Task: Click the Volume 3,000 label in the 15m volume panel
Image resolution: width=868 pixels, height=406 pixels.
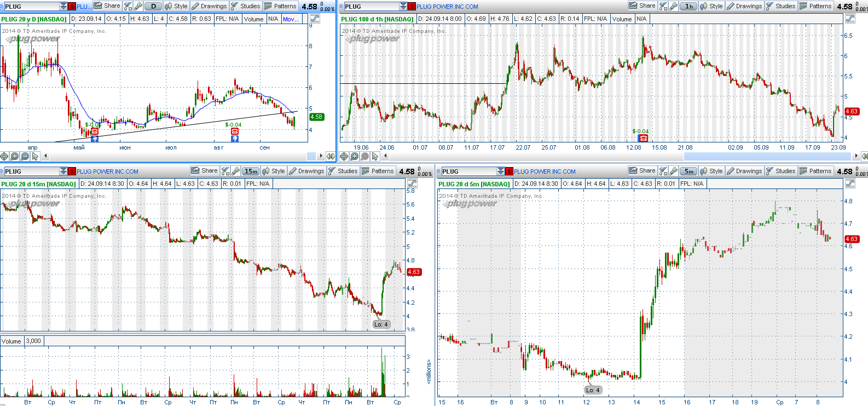Action: (21, 341)
